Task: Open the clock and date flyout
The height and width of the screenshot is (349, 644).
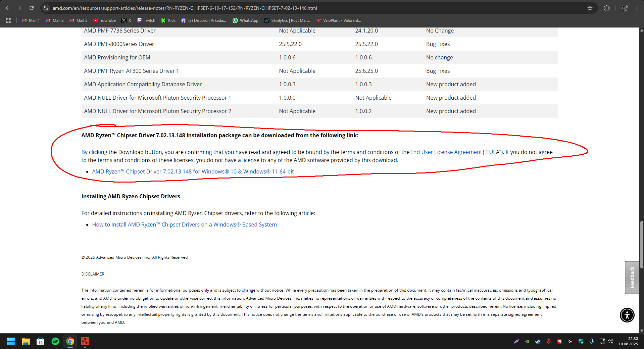Action: [x=628, y=341]
